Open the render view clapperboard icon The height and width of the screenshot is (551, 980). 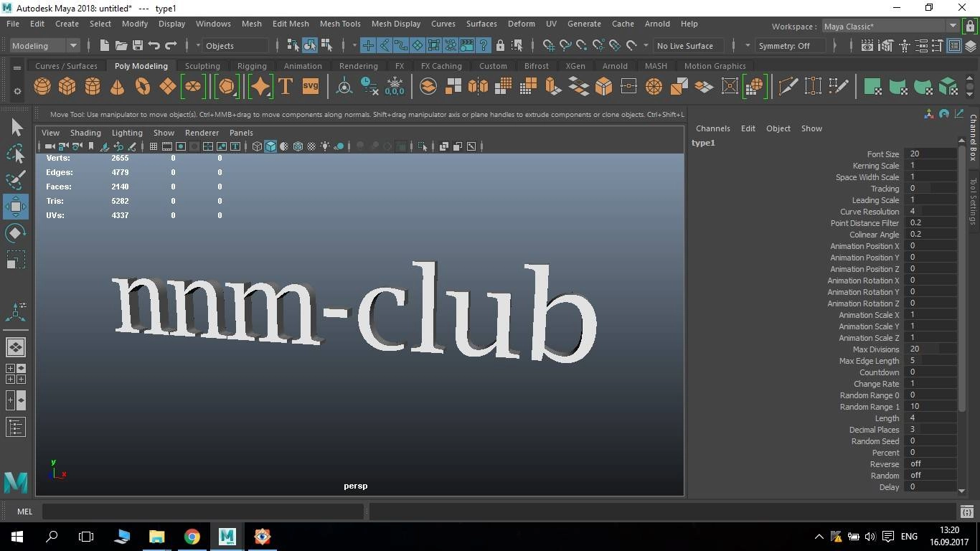coord(867,45)
